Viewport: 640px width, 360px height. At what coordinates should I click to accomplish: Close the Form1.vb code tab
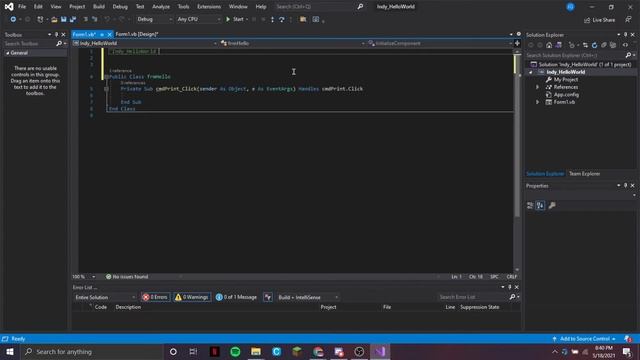click(x=109, y=34)
